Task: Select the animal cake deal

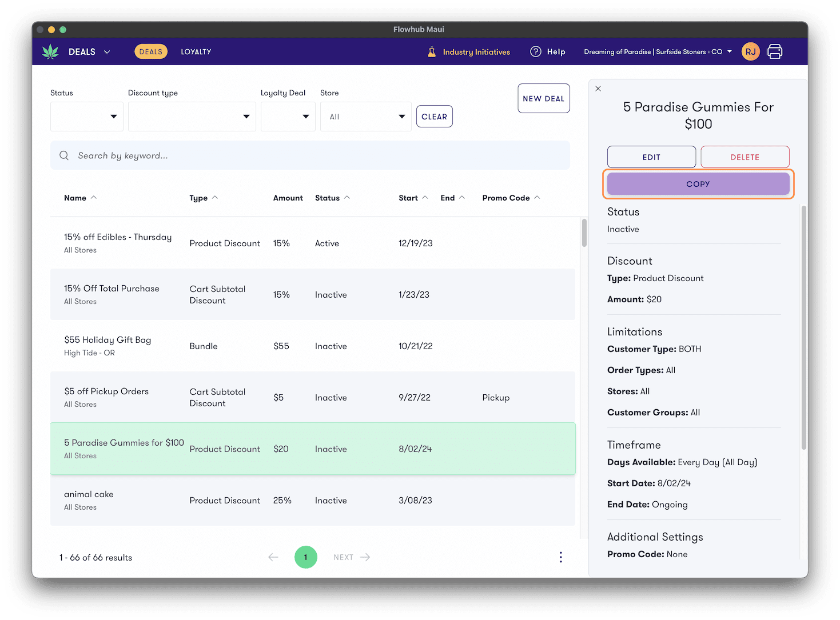Action: coord(313,500)
